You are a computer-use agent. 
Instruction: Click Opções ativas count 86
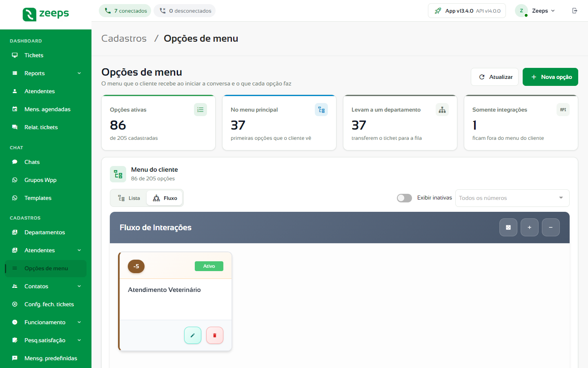118,125
